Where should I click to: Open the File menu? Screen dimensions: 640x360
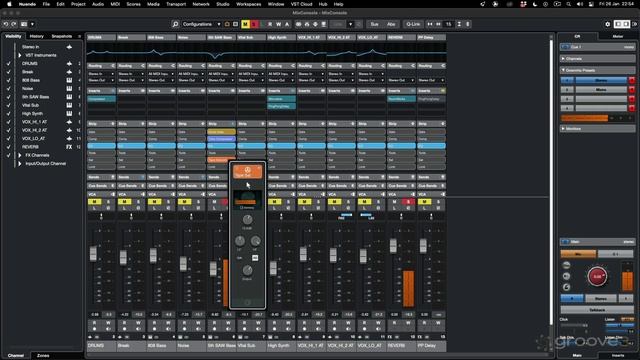(x=46, y=4)
